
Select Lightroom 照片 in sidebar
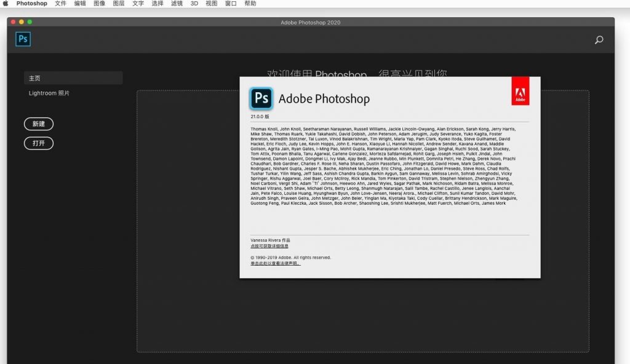pos(49,93)
